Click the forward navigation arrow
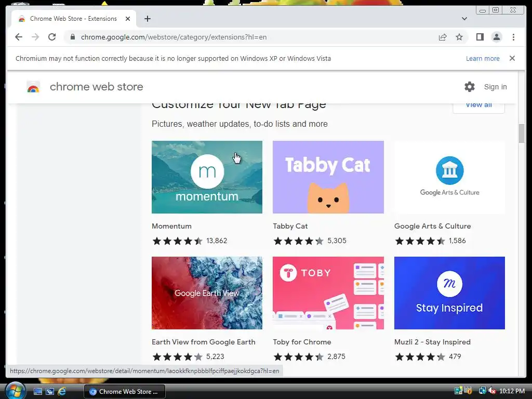The image size is (532, 399). point(35,37)
